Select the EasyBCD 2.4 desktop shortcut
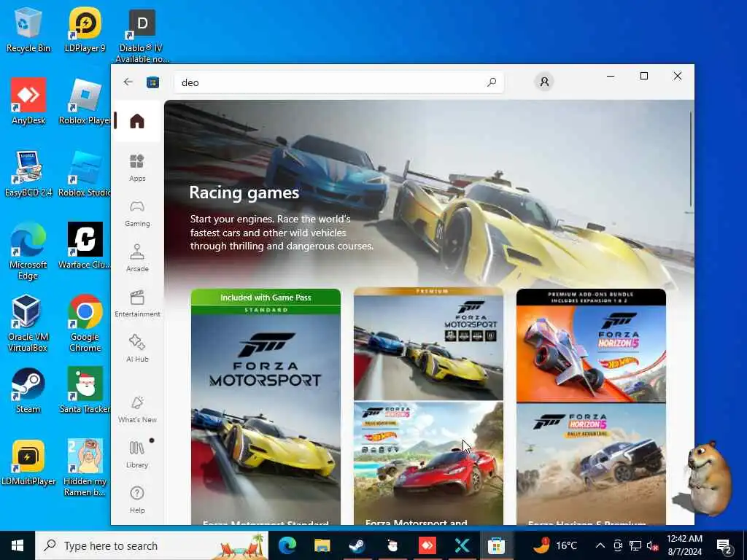The image size is (747, 560). pyautogui.click(x=28, y=174)
